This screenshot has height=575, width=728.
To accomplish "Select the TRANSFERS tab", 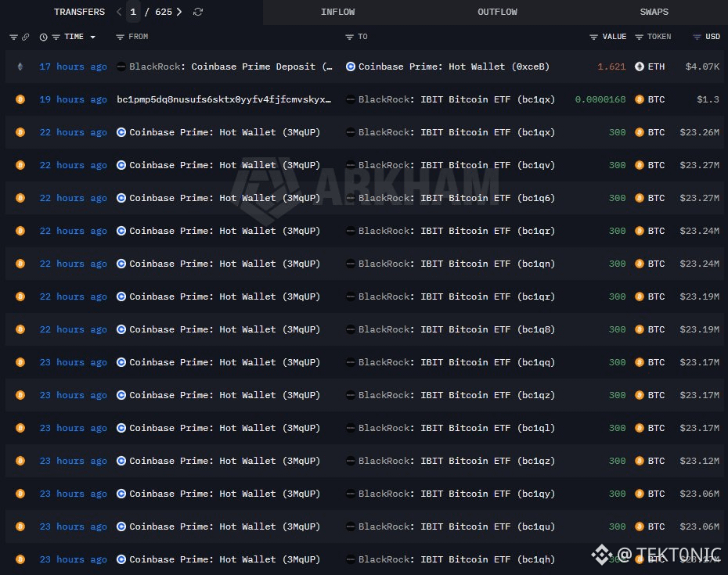I will [x=79, y=12].
